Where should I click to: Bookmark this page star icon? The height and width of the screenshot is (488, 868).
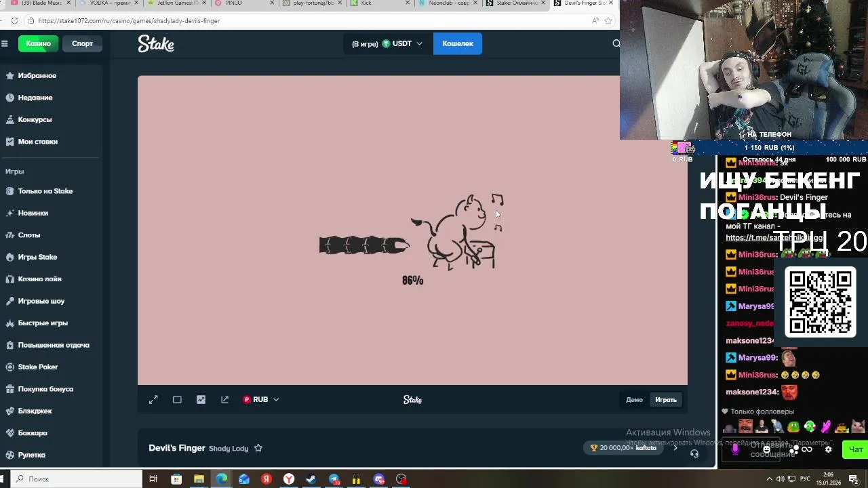point(608,20)
